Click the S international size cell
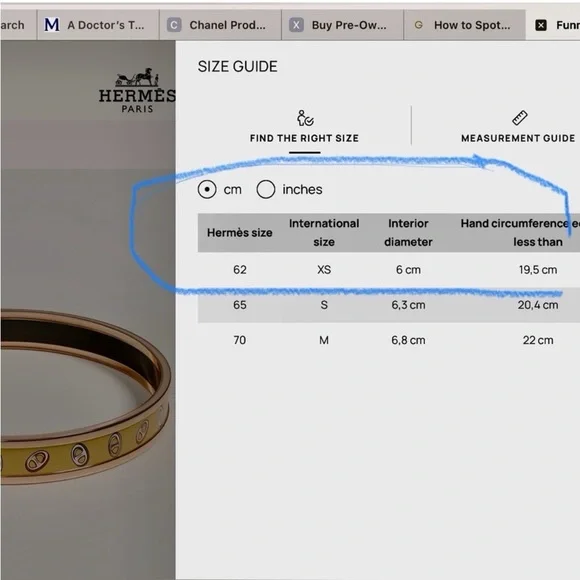 click(324, 305)
